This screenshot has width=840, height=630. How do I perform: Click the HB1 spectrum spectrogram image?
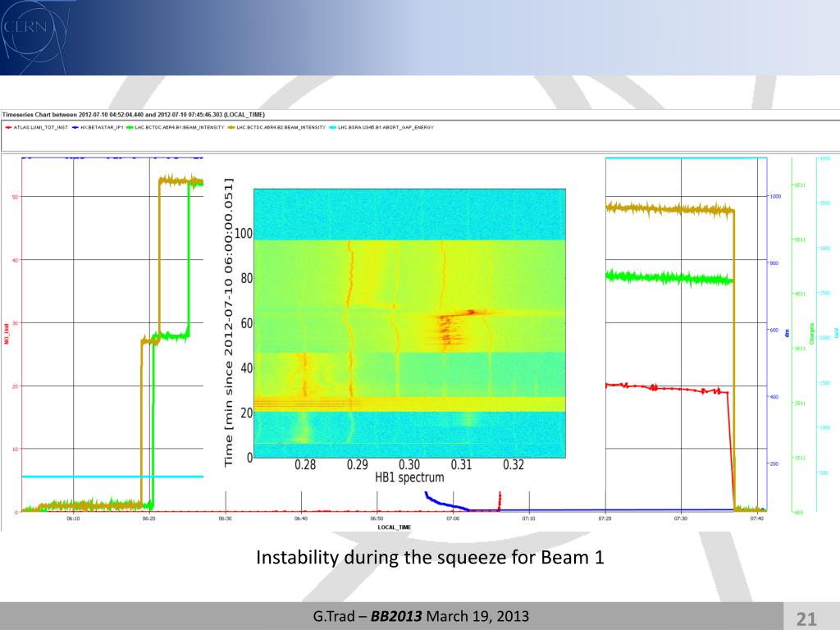409,323
